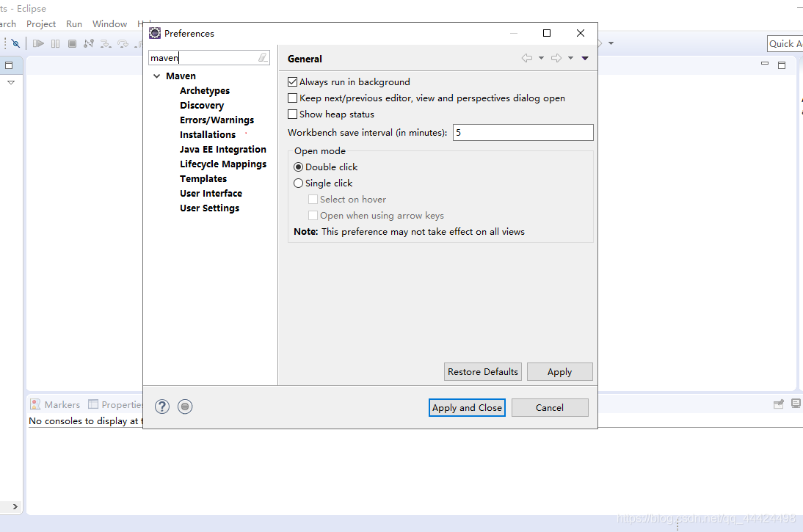Select Java EE Integration under Maven
This screenshot has height=532, width=803.
pyautogui.click(x=223, y=150)
